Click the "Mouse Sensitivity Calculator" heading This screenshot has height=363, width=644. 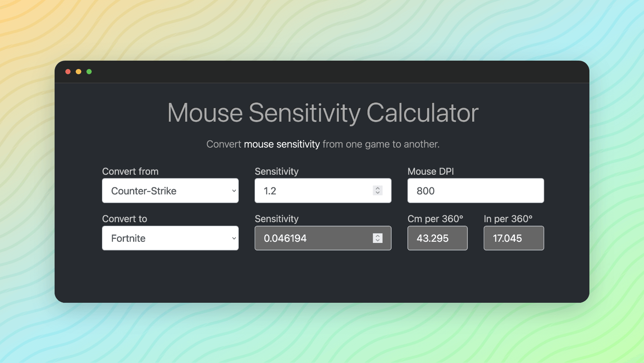coord(322,113)
